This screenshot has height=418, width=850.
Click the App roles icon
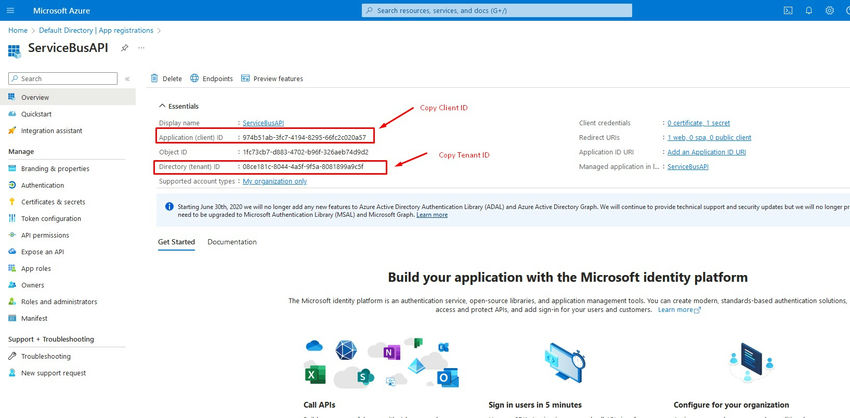coord(12,268)
